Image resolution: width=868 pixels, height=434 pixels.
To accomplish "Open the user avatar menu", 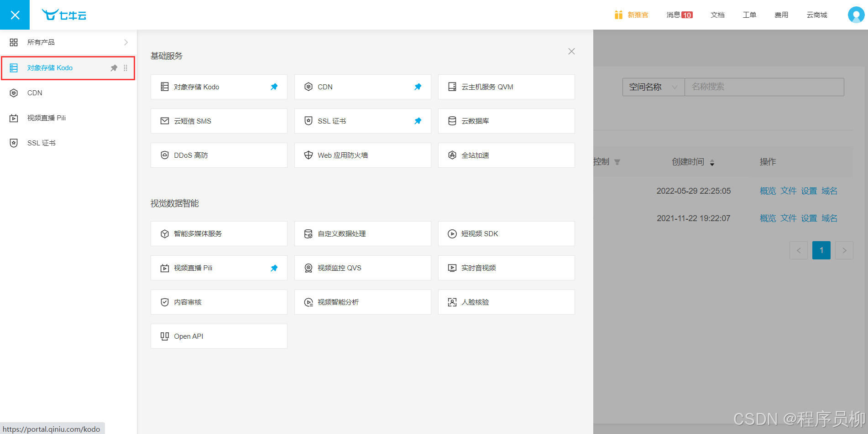I will pyautogui.click(x=856, y=15).
